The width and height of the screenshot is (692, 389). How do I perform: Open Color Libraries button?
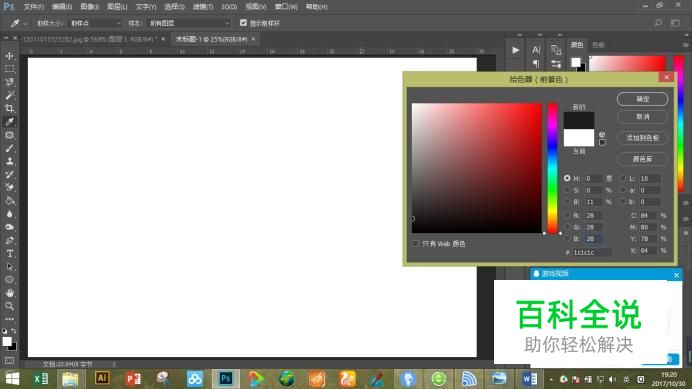pyautogui.click(x=643, y=159)
